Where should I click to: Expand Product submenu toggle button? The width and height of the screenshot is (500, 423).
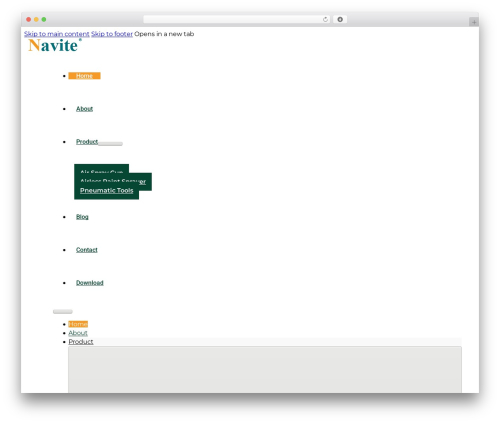[x=110, y=144]
